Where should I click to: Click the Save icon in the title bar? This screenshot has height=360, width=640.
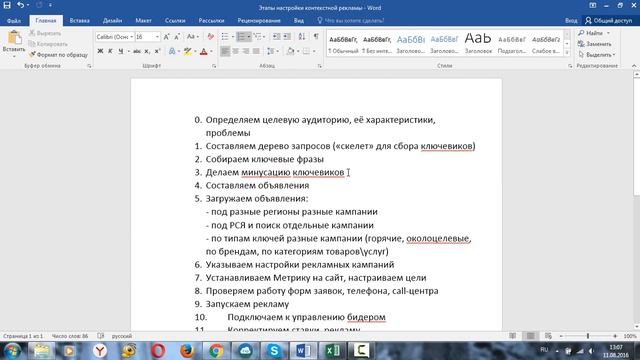(7, 5)
